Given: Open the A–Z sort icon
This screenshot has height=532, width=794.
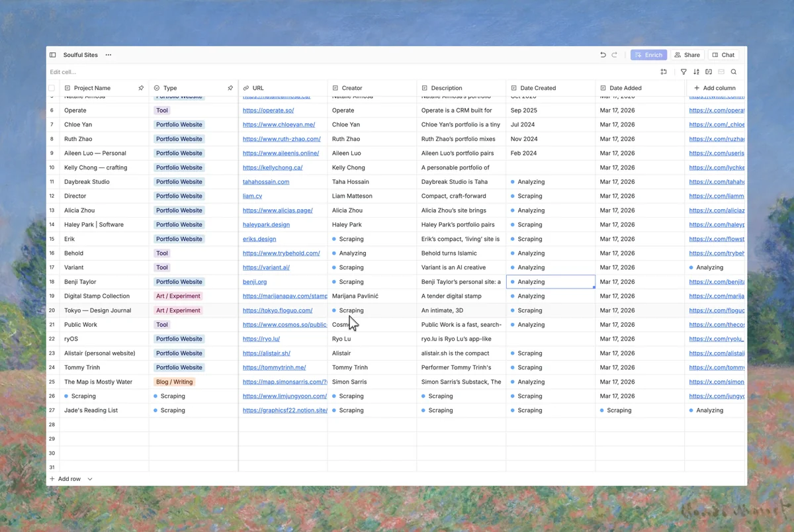Looking at the screenshot, I should click(696, 72).
